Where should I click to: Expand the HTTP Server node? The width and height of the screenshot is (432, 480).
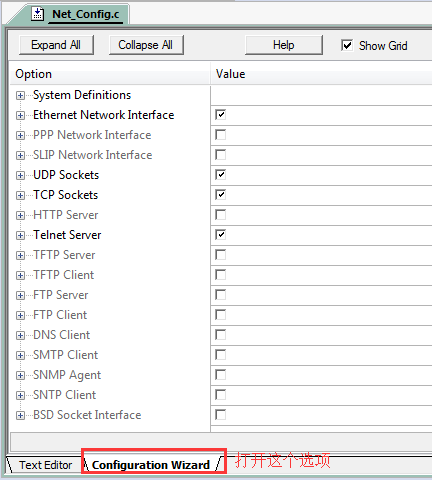(20, 216)
